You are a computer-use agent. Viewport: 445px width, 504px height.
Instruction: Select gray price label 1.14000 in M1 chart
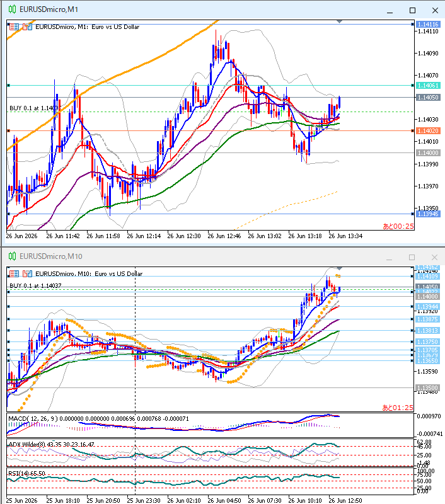(428, 152)
